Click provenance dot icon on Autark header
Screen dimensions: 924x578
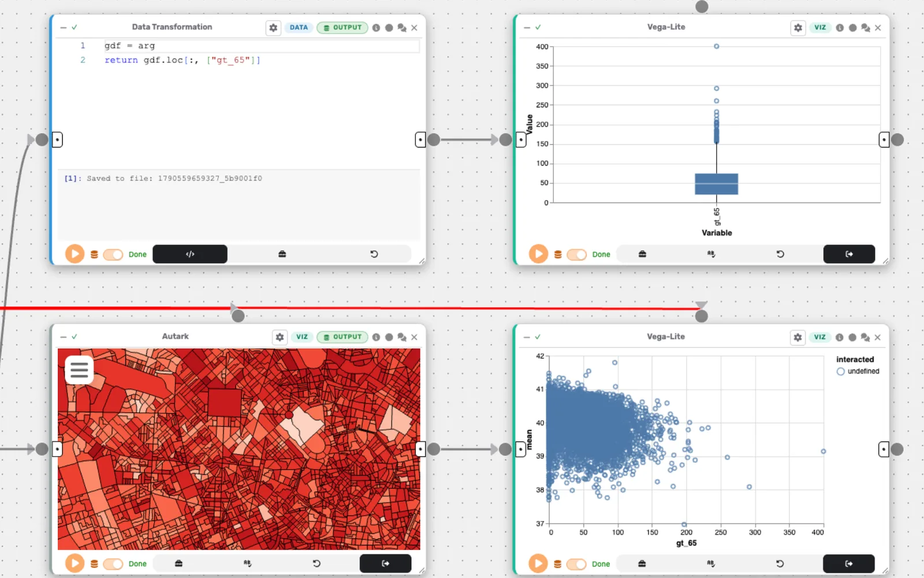(389, 337)
